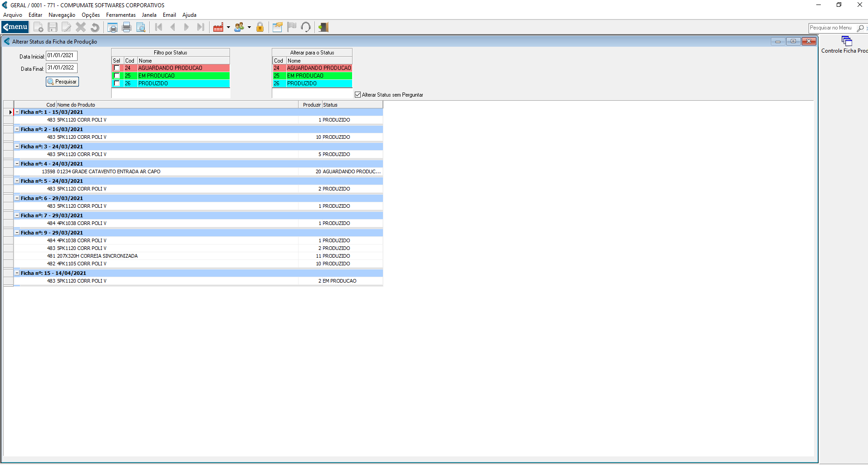Viewport: 868px width, 465px height.
Task: Open users icon dropdown arrow
Action: coord(249,27)
